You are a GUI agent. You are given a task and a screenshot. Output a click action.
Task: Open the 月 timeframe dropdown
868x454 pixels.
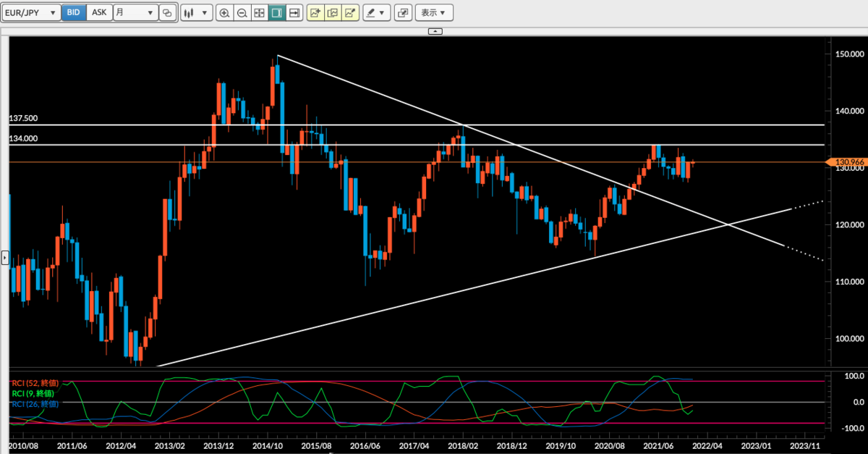tap(135, 12)
